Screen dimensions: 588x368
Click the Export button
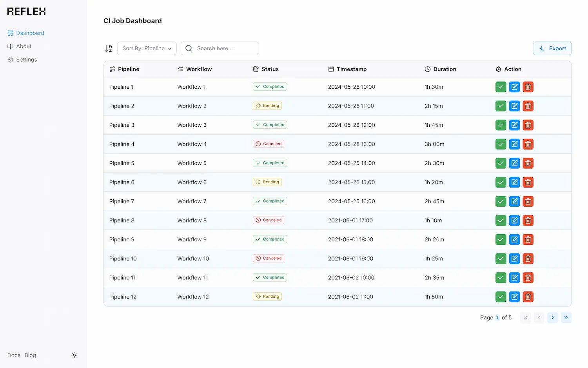pos(552,48)
